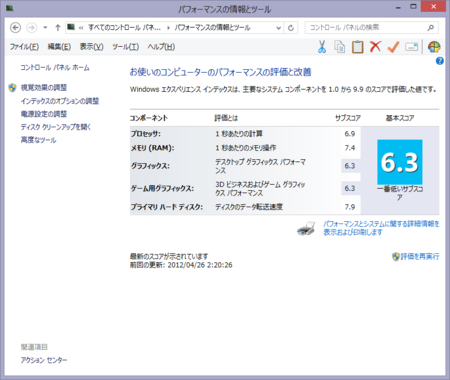
Task: Open the recent locations dropdown arrow
Action: click(x=45, y=28)
